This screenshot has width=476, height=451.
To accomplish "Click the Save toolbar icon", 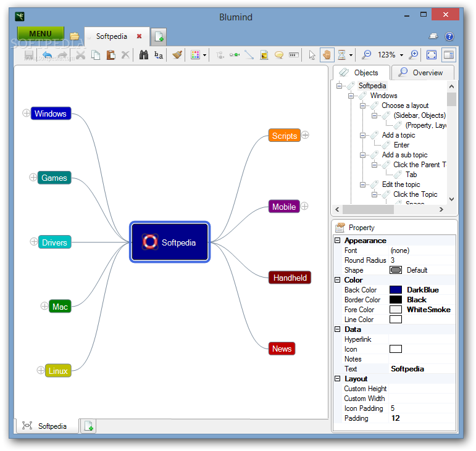I will tap(29, 55).
